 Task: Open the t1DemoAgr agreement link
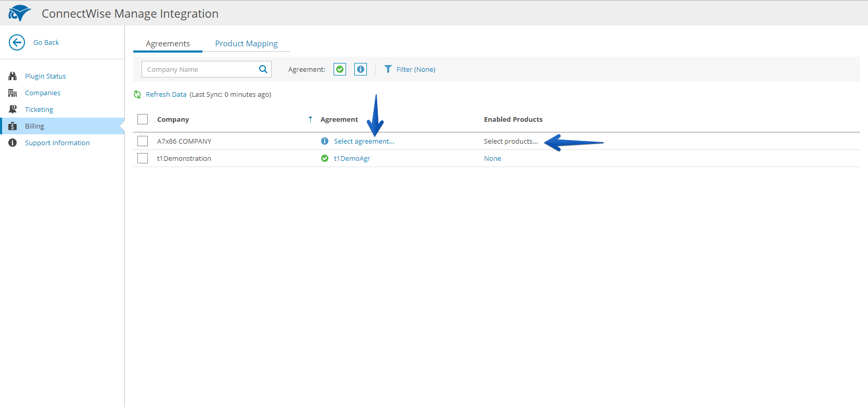tap(352, 158)
